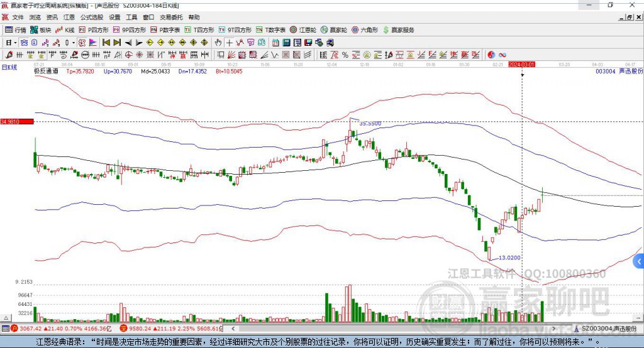Select the pencil drawing tool icon
This screenshot has height=348, width=644.
(9, 55)
